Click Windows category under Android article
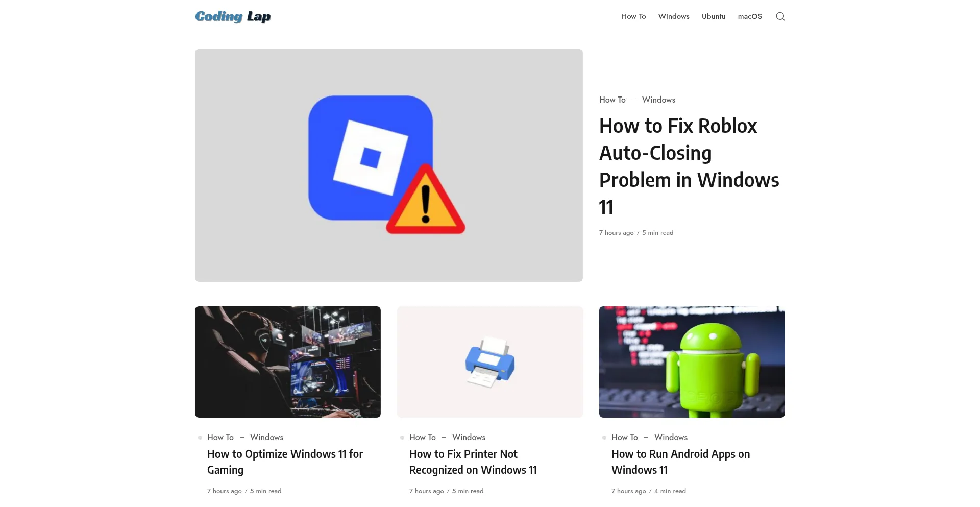Image resolution: width=980 pixels, height=507 pixels. [671, 437]
